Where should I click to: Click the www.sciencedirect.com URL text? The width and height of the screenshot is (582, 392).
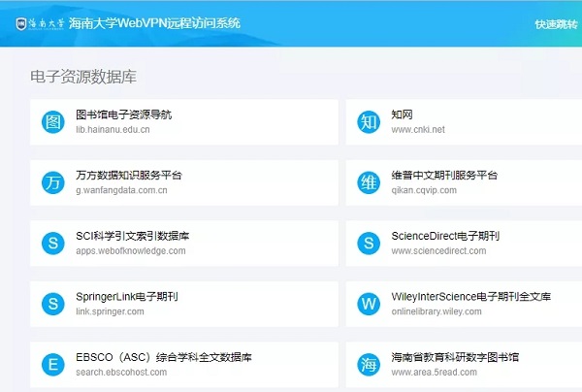click(438, 251)
